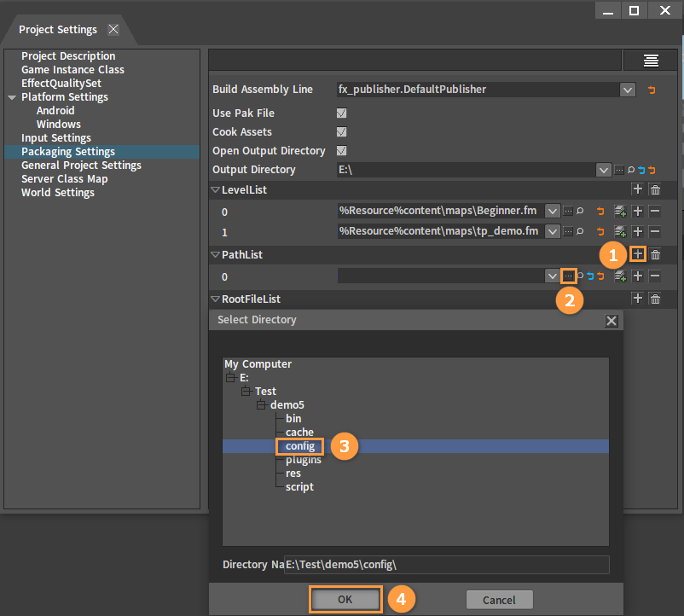Click the layers-plus icon on Beginner.fm row

(620, 211)
